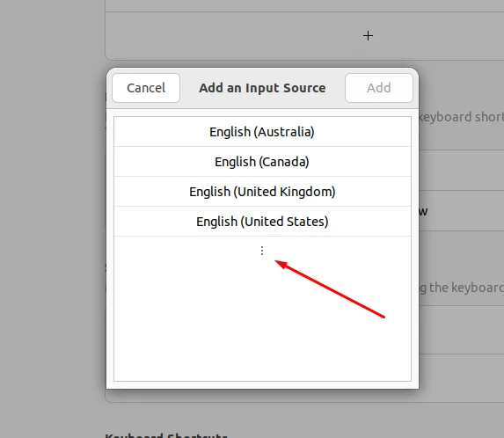Select English (United States) entry
The width and height of the screenshot is (504, 438).
point(262,222)
